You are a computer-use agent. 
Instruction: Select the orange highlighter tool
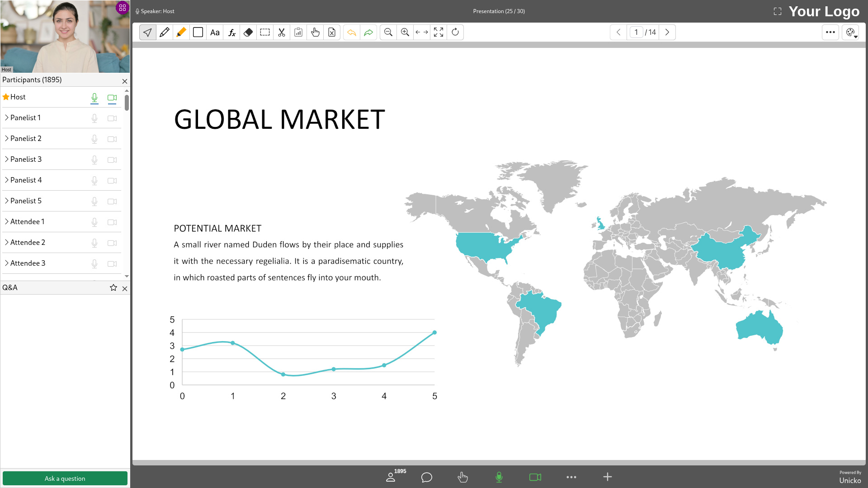(x=181, y=32)
